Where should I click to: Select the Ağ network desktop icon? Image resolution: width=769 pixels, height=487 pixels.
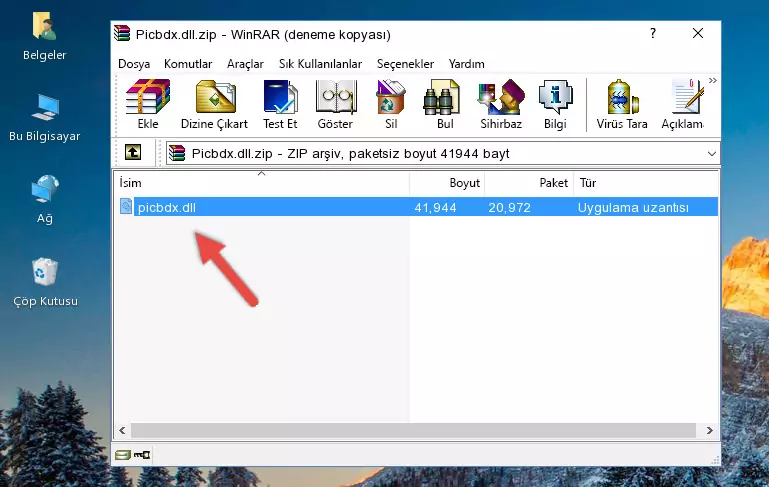coord(44,200)
